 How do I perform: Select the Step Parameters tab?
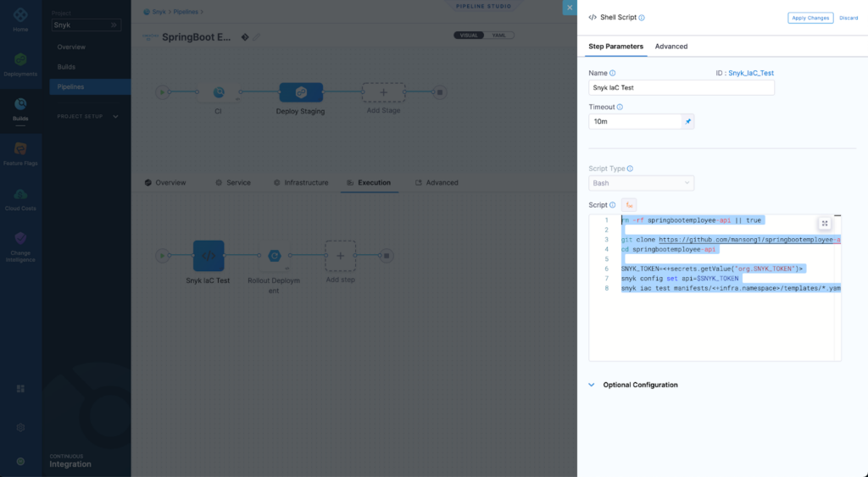point(615,47)
